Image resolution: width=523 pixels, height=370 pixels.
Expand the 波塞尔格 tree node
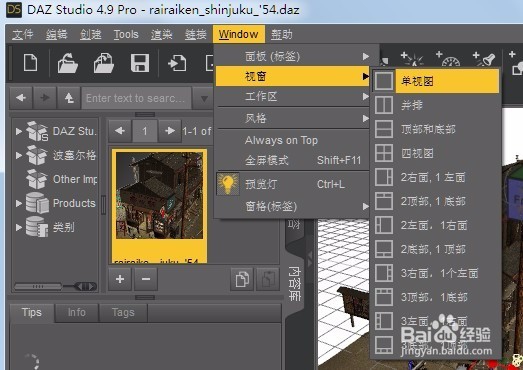tap(19, 155)
